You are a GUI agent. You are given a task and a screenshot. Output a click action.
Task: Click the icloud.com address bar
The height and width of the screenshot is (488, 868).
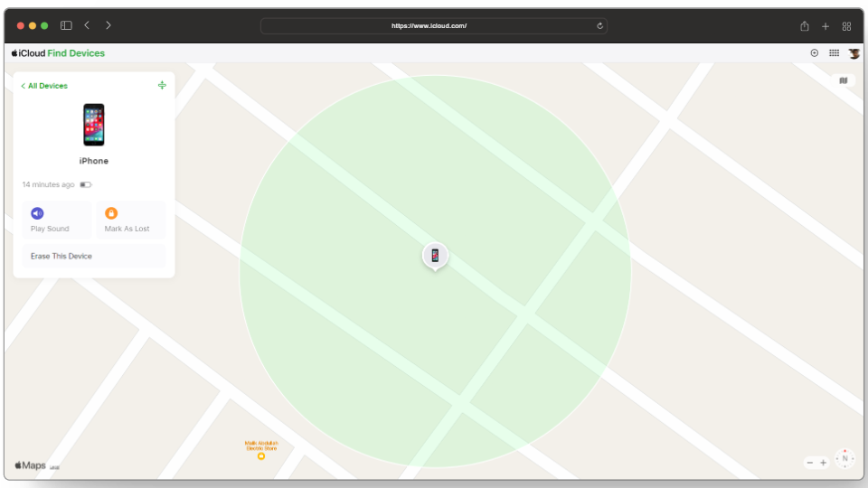pos(433,26)
